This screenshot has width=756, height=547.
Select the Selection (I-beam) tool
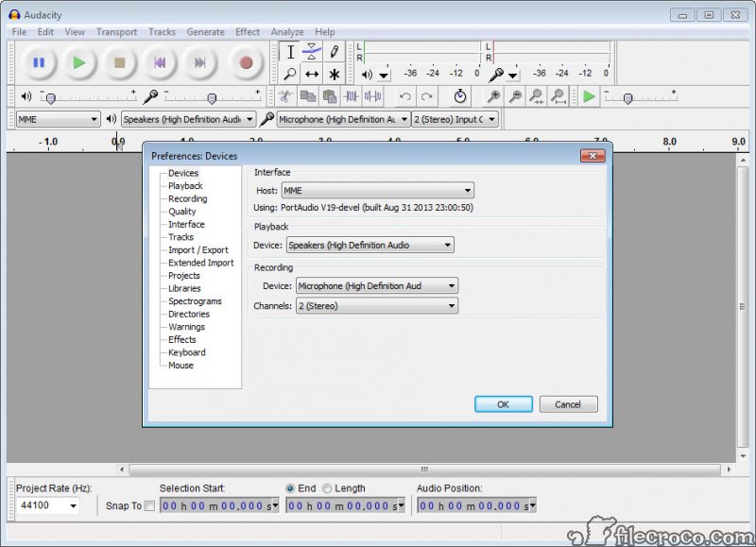pyautogui.click(x=290, y=52)
